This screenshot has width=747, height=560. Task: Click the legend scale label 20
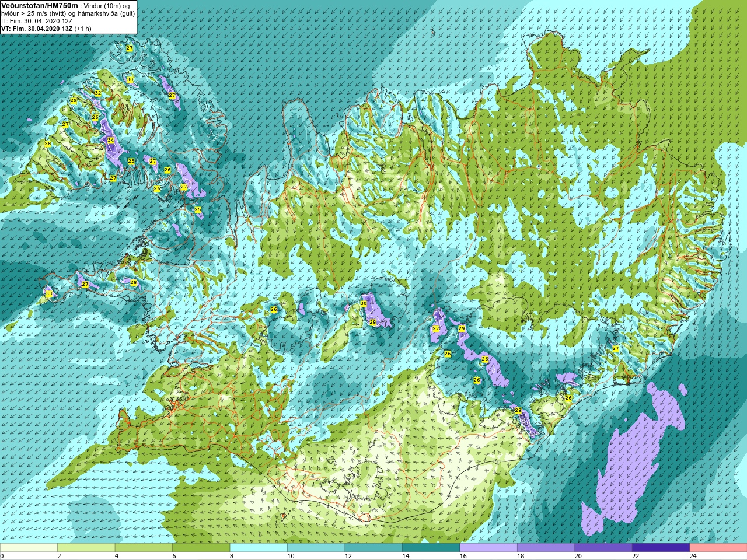(x=578, y=556)
